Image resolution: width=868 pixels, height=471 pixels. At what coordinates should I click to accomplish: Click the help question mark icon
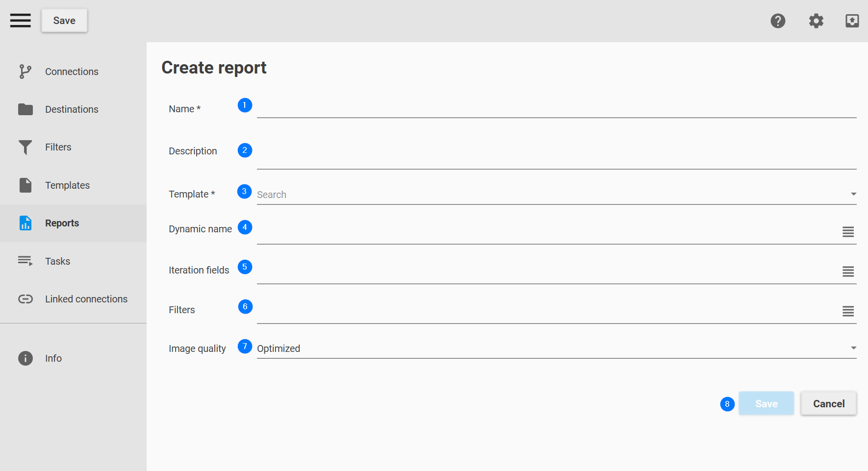point(778,21)
